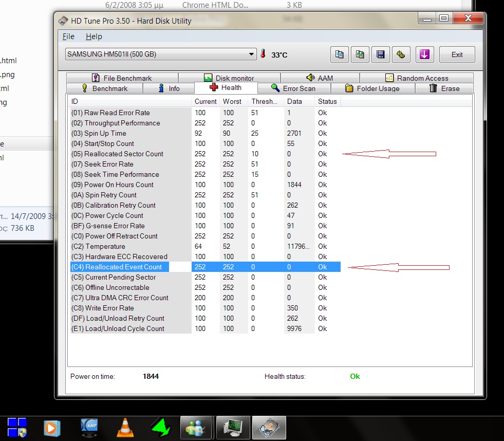
Task: Select (02) Throughput Performance row
Action: point(205,123)
